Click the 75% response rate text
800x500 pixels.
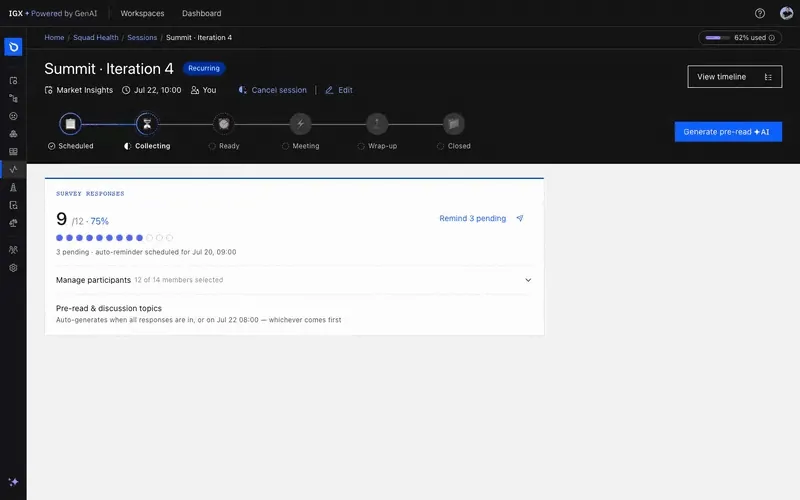click(99, 221)
